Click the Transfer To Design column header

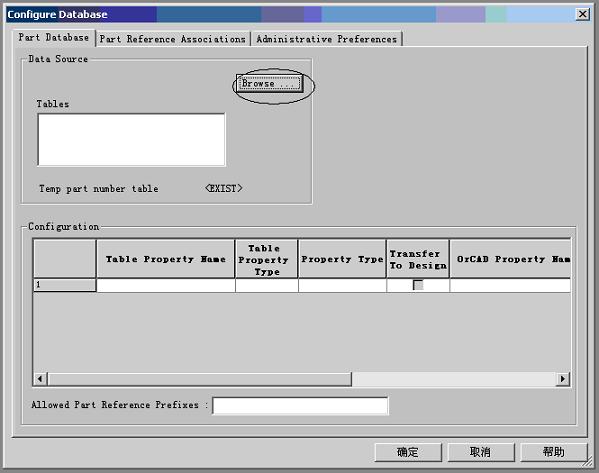[418, 259]
